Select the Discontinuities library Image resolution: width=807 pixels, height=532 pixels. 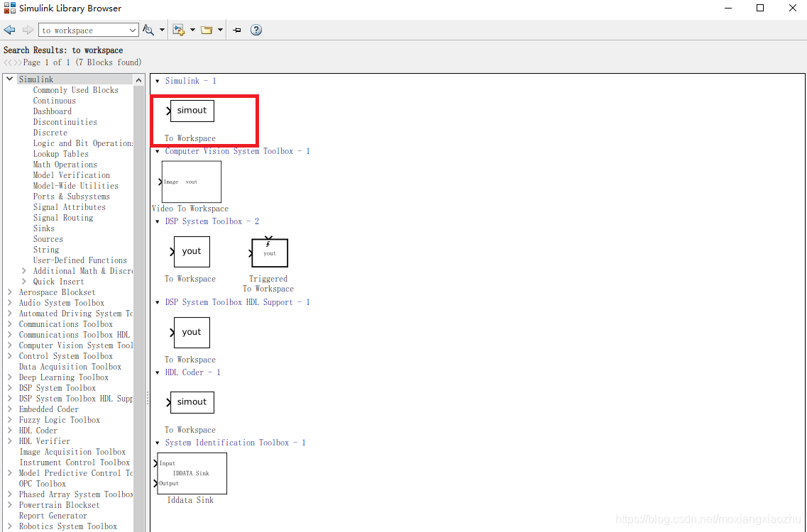coord(65,122)
